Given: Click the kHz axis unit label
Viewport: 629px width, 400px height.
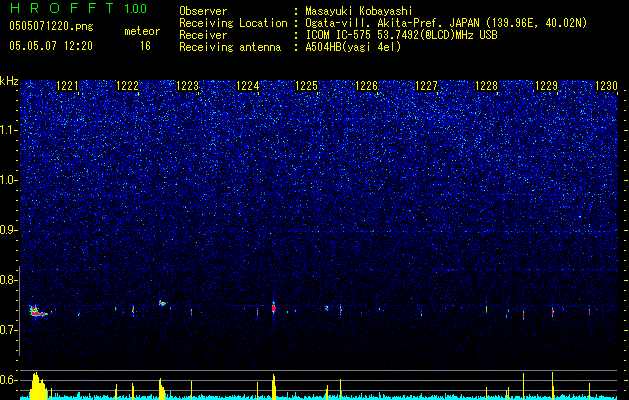Looking at the screenshot, I should click(x=9, y=81).
